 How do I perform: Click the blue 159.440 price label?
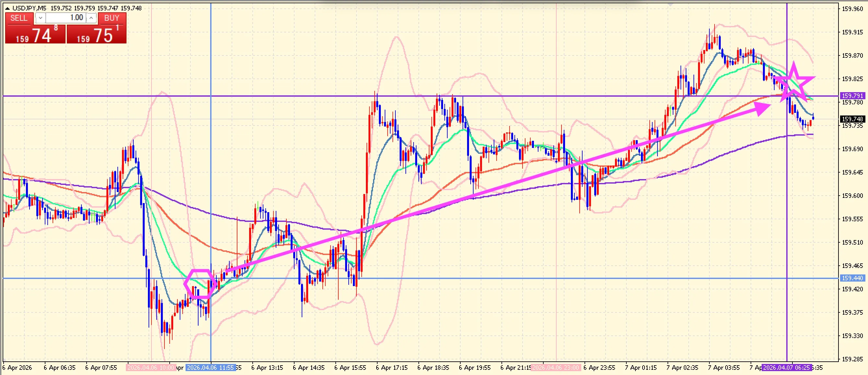coord(852,278)
